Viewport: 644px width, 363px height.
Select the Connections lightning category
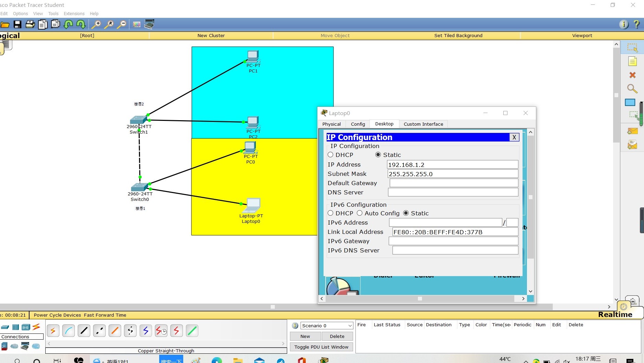36,327
